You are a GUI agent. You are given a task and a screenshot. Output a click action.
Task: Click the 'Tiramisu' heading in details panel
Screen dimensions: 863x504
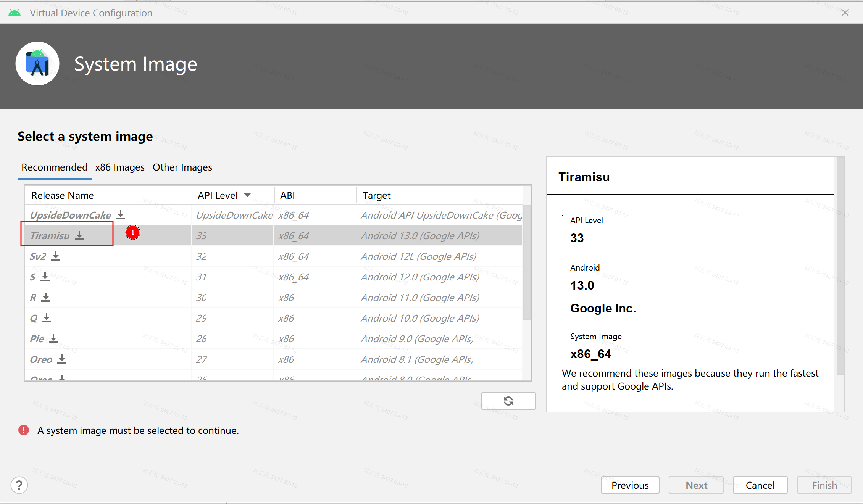[584, 177]
